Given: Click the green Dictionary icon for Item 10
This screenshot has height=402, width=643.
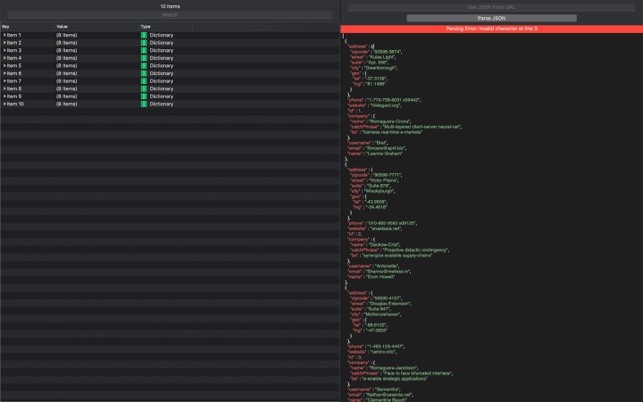Looking at the screenshot, I should coord(144,104).
